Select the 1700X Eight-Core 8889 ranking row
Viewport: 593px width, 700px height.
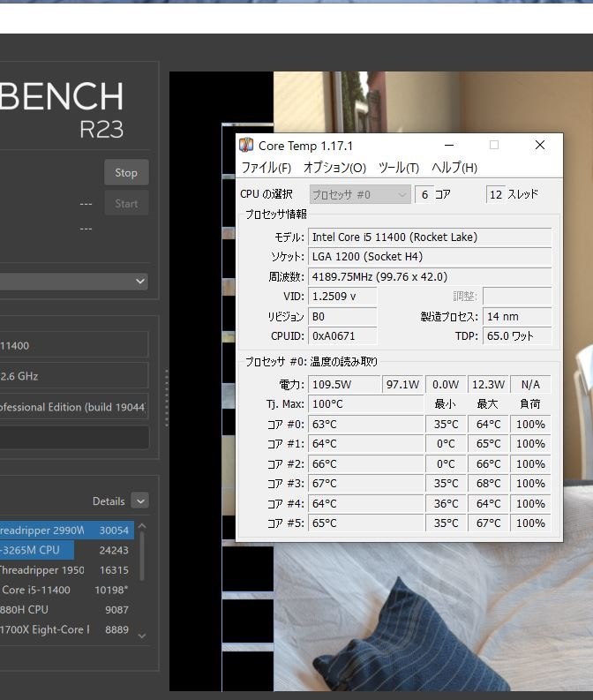click(x=67, y=629)
